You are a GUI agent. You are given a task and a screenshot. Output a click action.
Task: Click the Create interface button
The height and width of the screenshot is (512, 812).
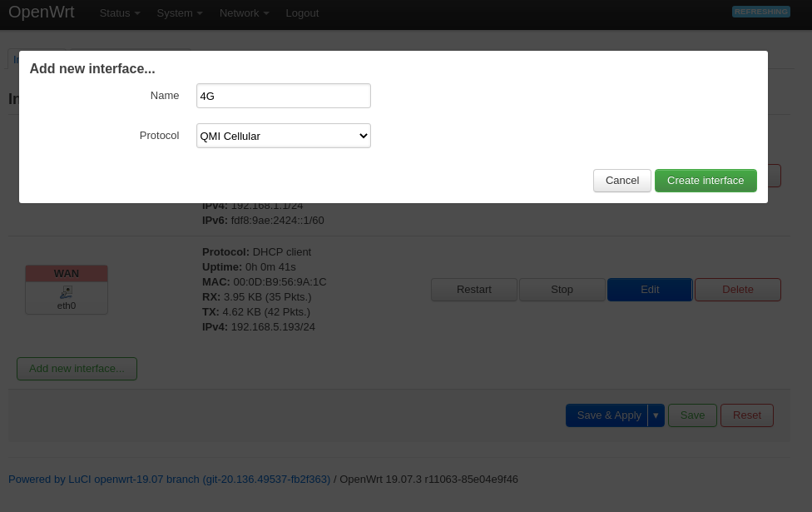click(706, 181)
